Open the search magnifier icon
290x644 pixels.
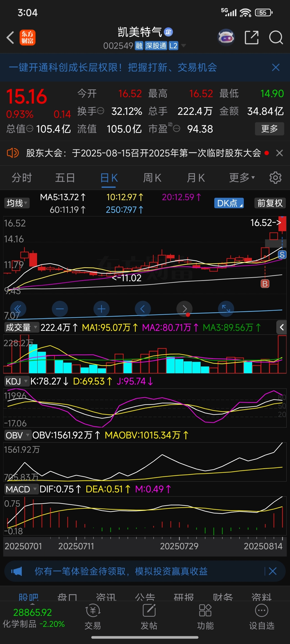[x=276, y=37]
